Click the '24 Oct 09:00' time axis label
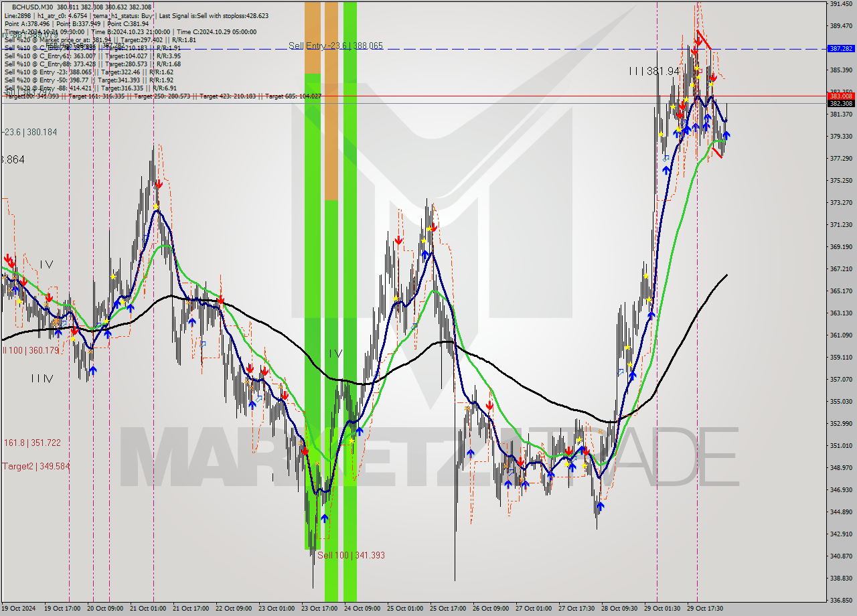Viewport: 857px width, 616px height. click(x=363, y=609)
